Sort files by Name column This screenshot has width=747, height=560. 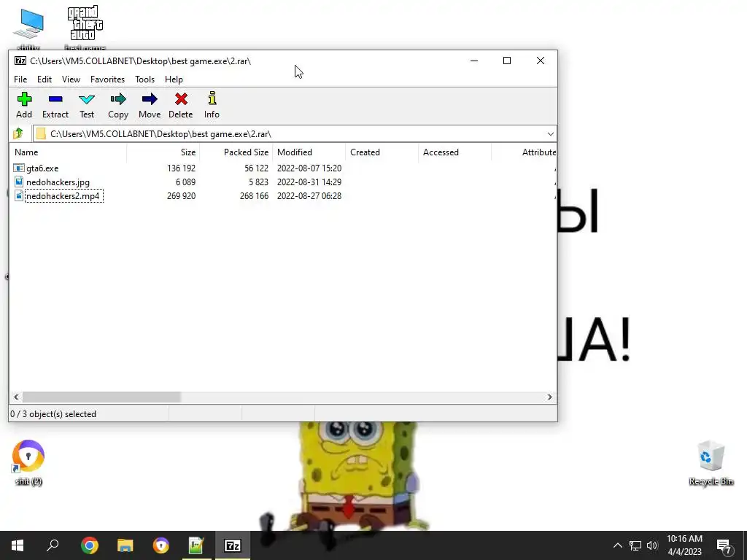coord(68,152)
